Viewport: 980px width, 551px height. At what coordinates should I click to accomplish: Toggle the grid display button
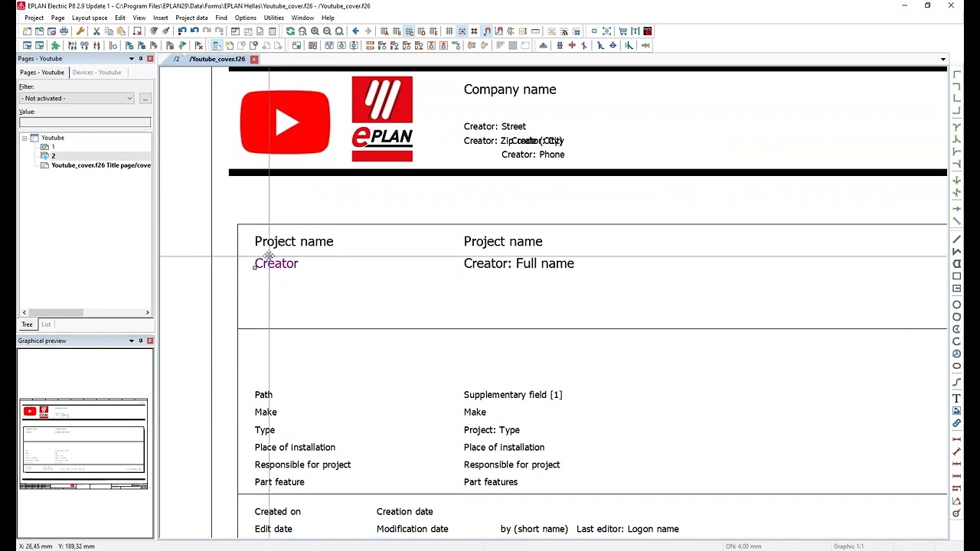click(449, 31)
